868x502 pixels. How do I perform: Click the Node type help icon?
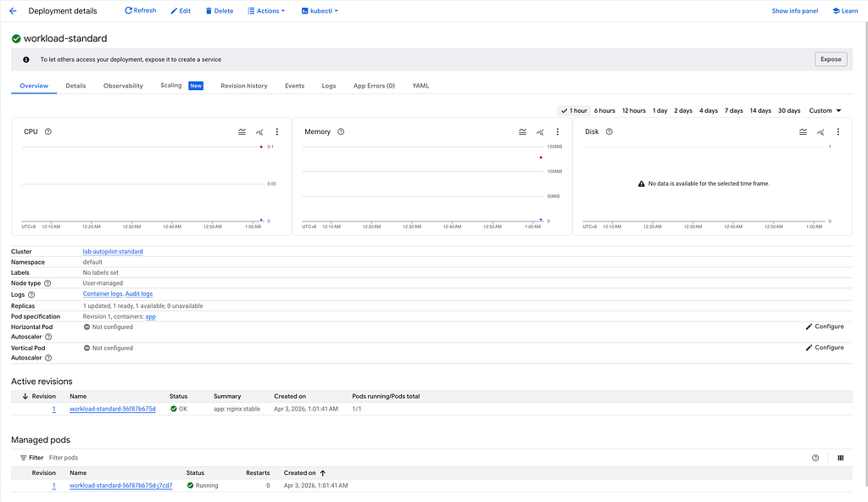click(47, 283)
